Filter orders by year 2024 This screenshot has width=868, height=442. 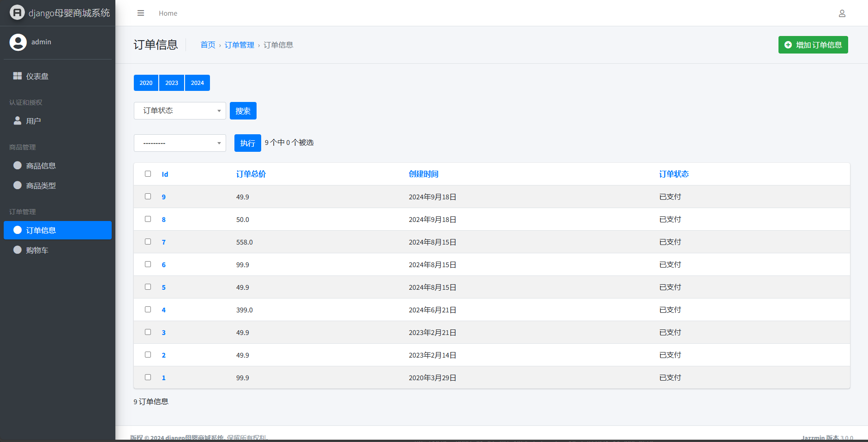198,83
